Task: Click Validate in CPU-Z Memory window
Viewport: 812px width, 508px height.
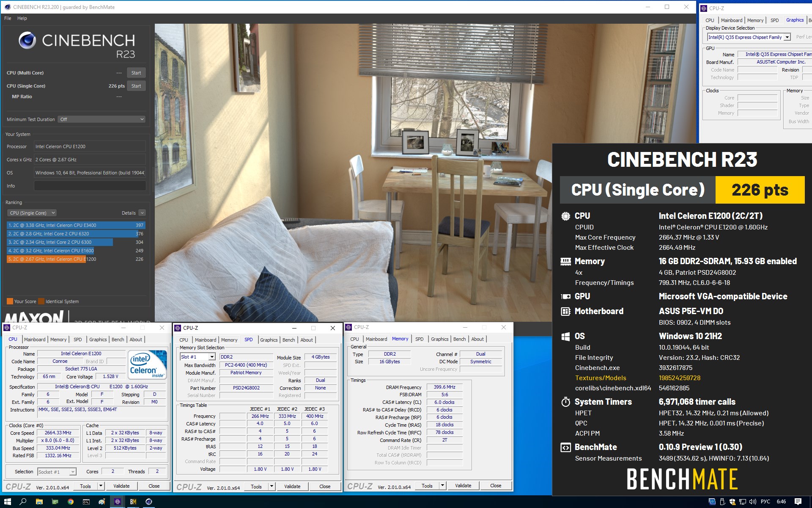Action: pyautogui.click(x=463, y=486)
